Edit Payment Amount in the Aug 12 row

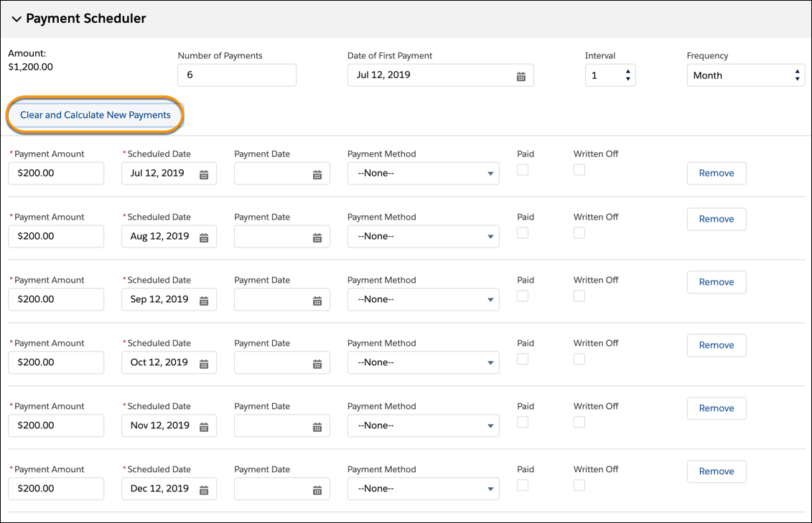pos(56,237)
